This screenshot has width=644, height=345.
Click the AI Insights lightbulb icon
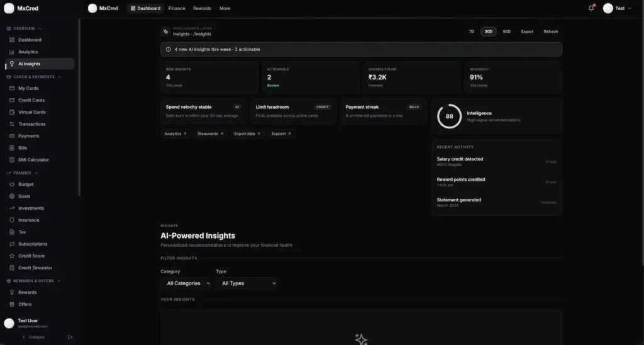click(12, 64)
